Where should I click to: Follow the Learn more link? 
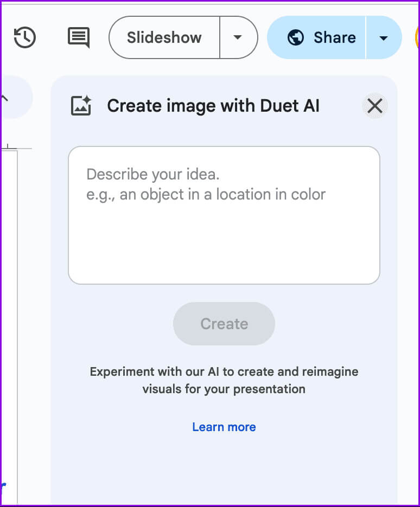coord(224,427)
